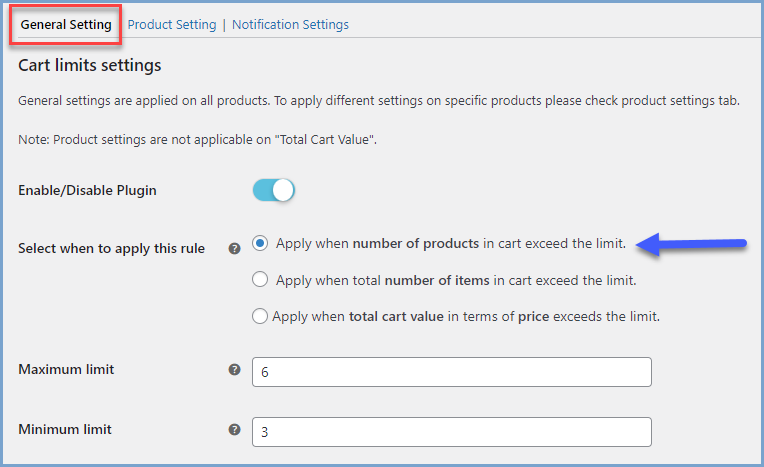Click the help icon next to Minimum limit
764x467 pixels.
234,429
